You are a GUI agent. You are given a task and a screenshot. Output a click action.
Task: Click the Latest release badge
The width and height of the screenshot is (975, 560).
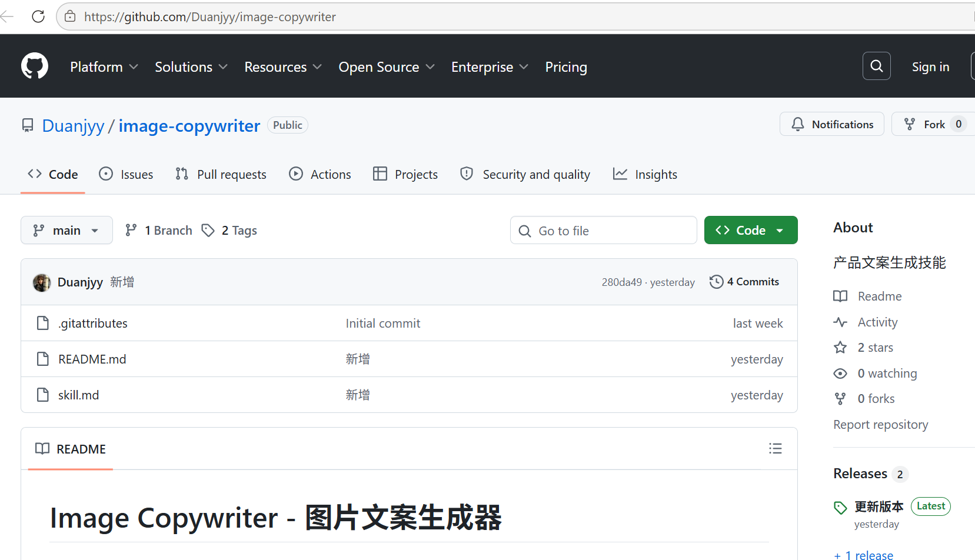(931, 506)
